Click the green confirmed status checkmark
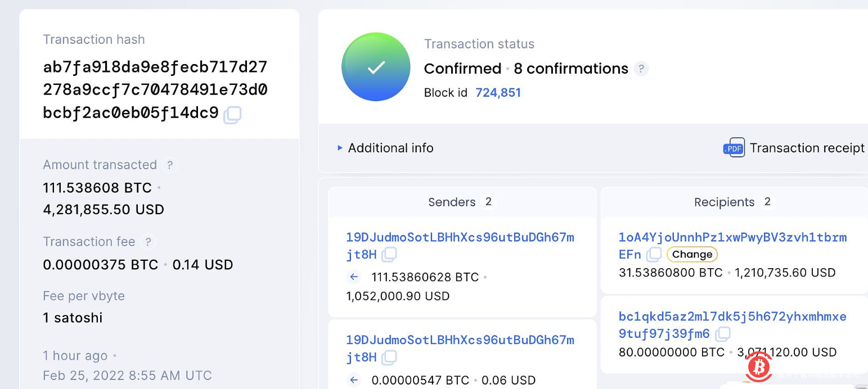The height and width of the screenshot is (389, 868). click(x=376, y=67)
